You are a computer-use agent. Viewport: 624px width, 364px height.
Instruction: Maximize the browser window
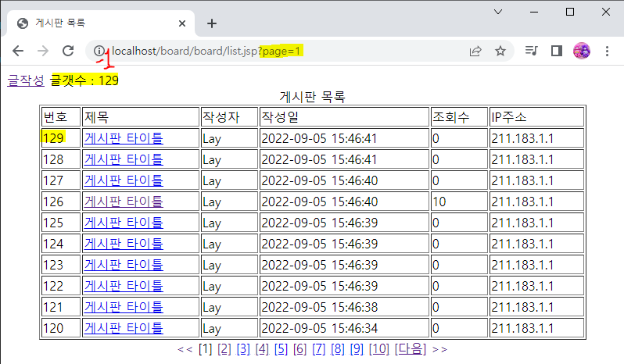570,12
